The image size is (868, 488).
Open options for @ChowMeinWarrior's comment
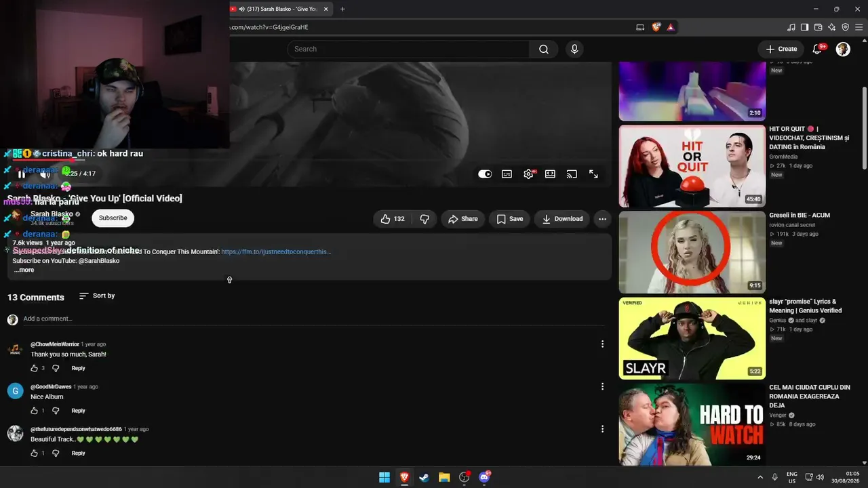coord(602,344)
